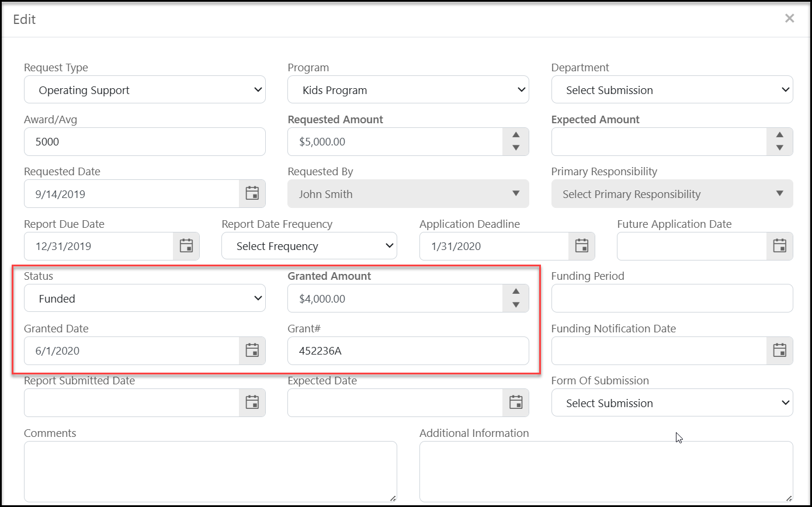This screenshot has height=507, width=812.
Task: Focus the Comments text area
Action: coord(210,472)
